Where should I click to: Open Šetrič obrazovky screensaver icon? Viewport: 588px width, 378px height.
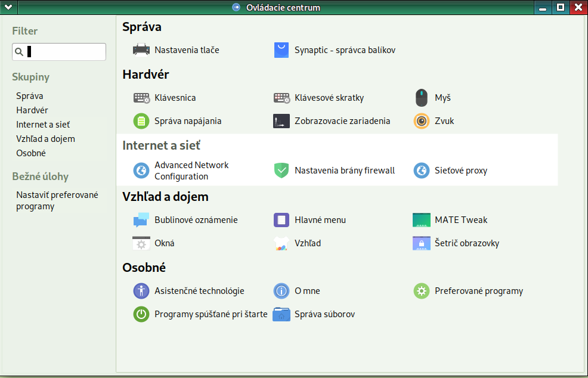point(422,243)
